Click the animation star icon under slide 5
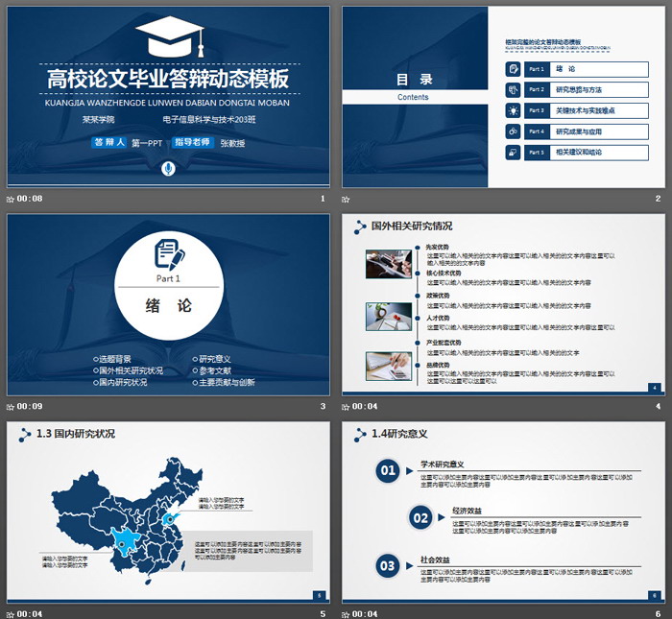The height and width of the screenshot is (619, 672). (11, 615)
